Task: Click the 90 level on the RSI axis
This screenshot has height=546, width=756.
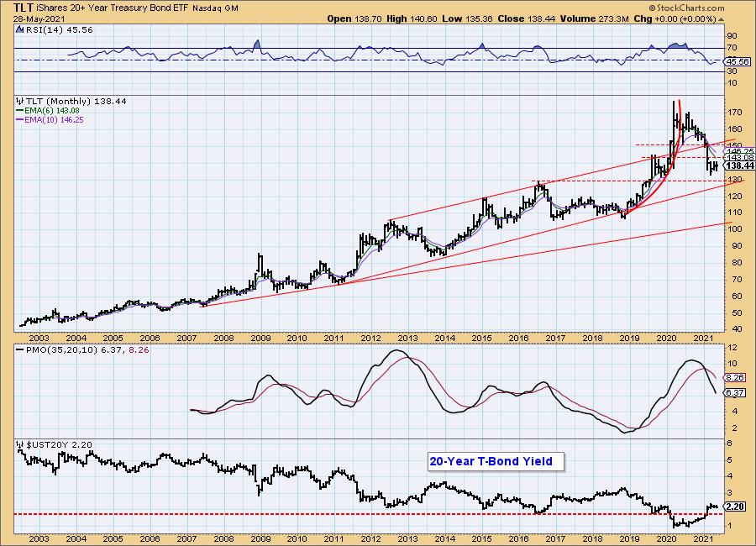Action: click(732, 35)
